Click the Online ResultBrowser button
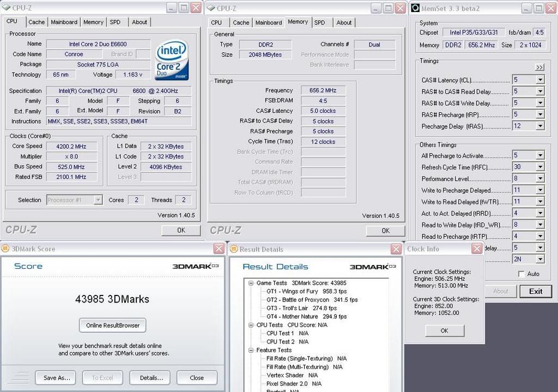 tap(112, 325)
